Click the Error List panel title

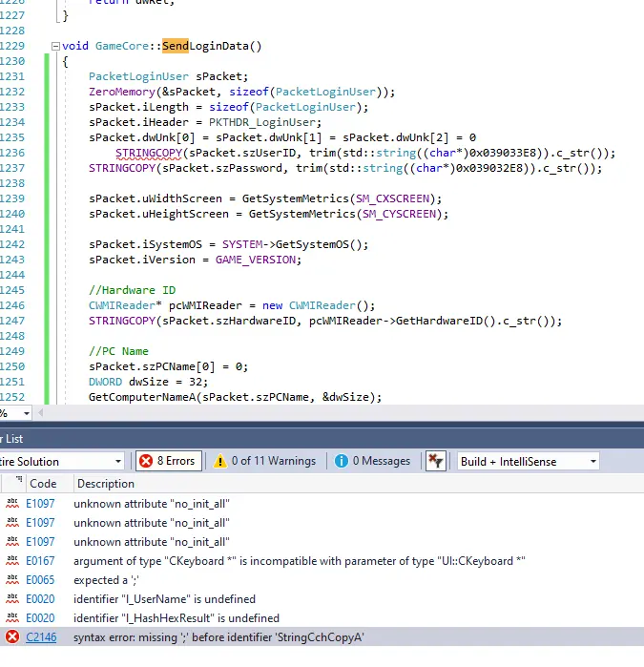11,439
